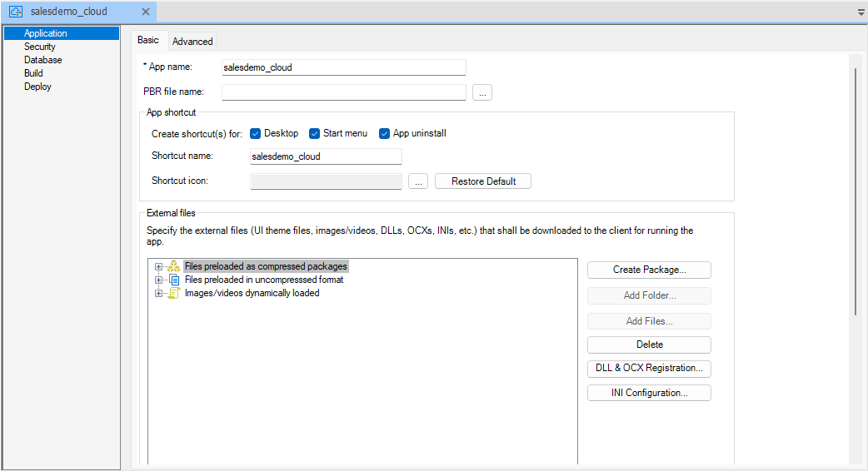Expand Files preloaded as compressed packages
868x471 pixels.
coord(158,267)
